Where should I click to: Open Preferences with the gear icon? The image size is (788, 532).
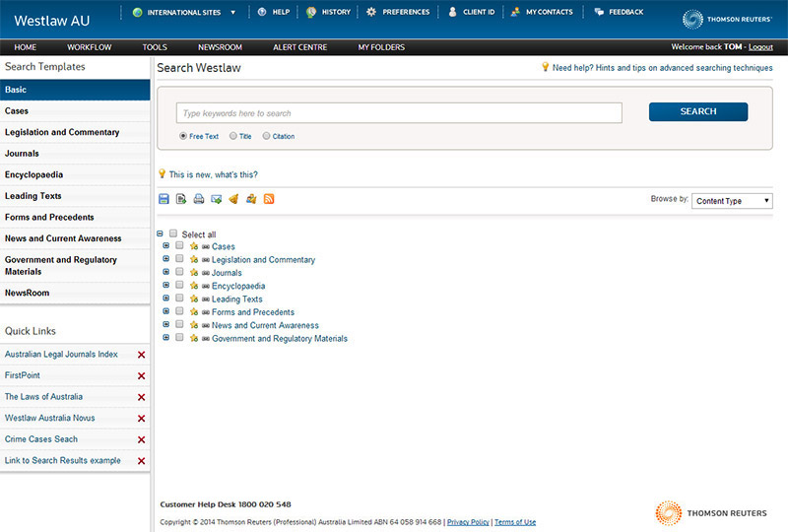tap(398, 12)
